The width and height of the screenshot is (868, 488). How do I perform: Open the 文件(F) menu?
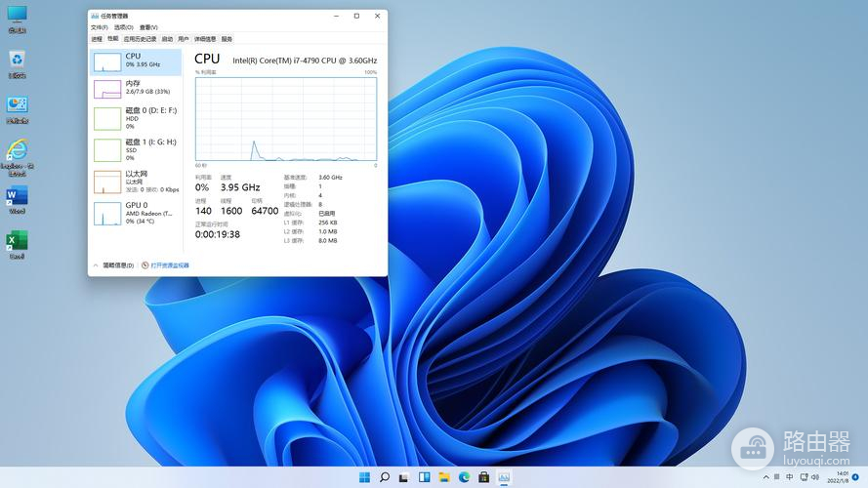[x=98, y=27]
